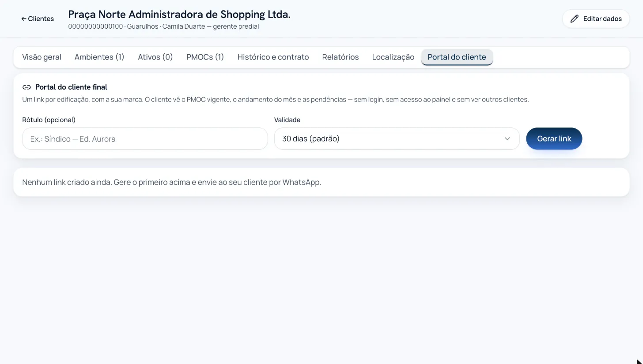Select the Portal do cliente tab
Image resolution: width=643 pixels, height=364 pixels.
pos(457,57)
